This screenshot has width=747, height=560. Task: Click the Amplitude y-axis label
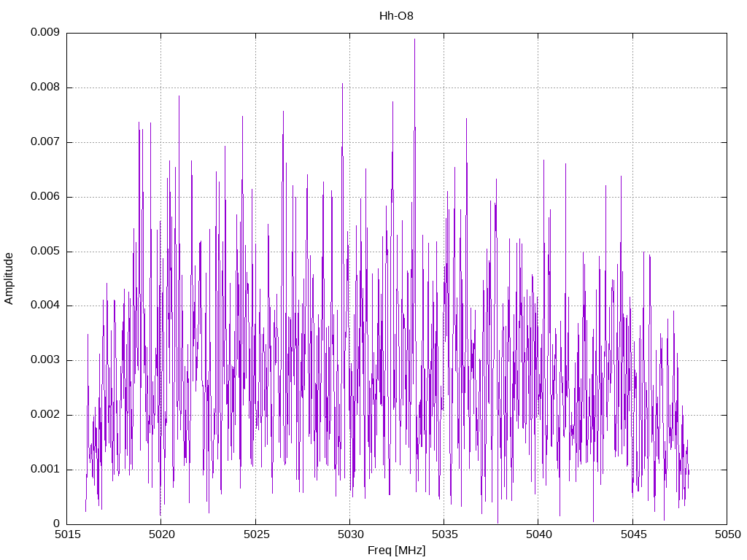[9, 279]
